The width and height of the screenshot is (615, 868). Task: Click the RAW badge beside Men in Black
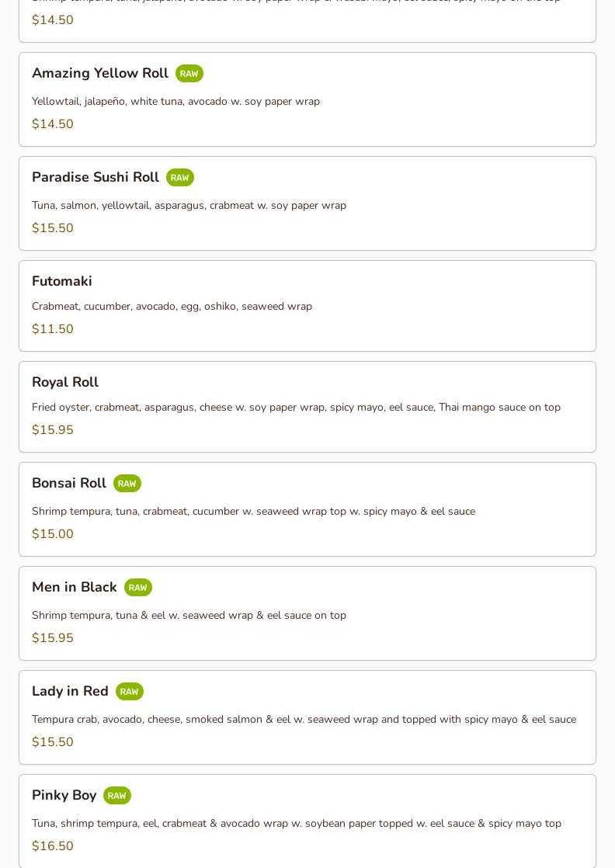[x=137, y=588]
